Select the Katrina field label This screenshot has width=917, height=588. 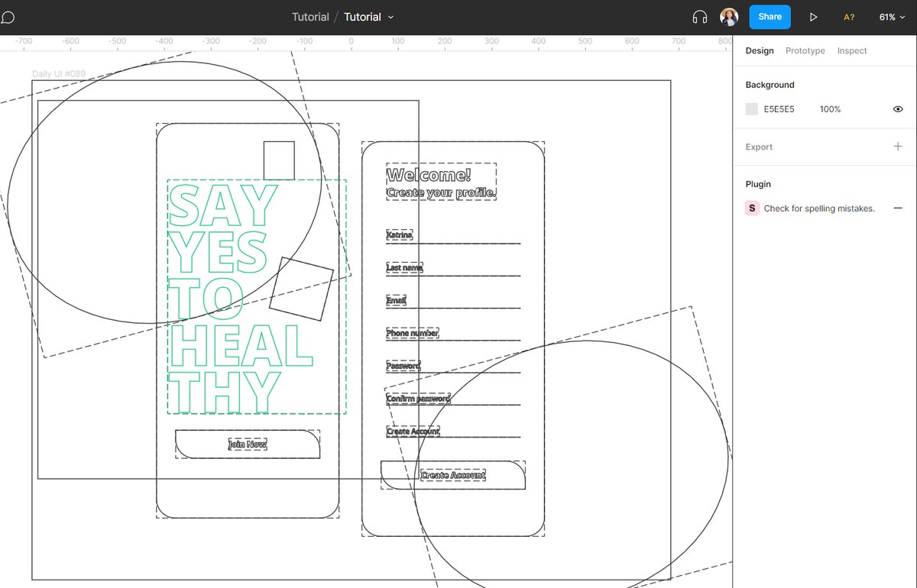399,235
